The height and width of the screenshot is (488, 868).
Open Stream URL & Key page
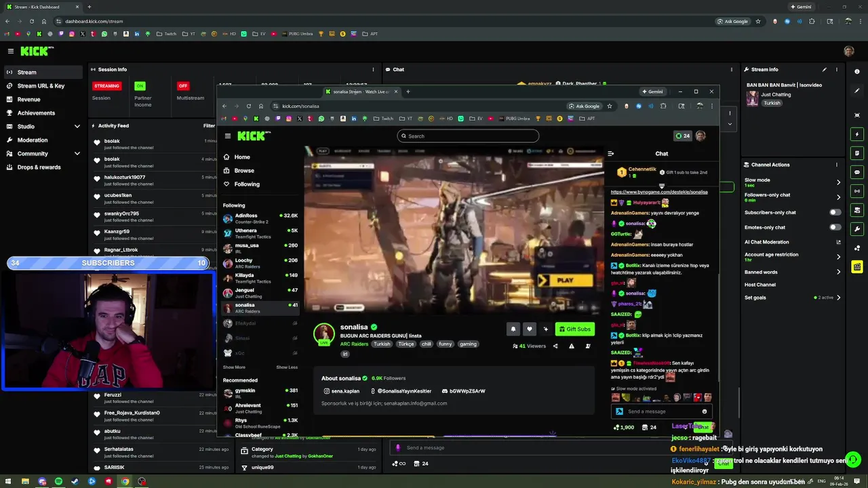pos(42,85)
